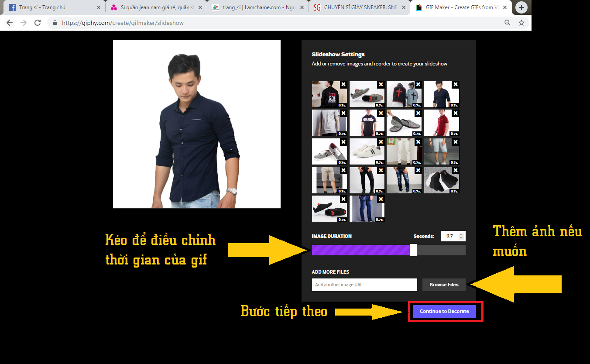Go back to the previous page

10,23
